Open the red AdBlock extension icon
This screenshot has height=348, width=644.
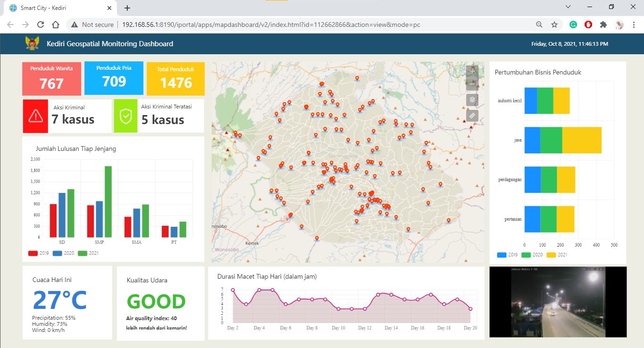click(588, 25)
